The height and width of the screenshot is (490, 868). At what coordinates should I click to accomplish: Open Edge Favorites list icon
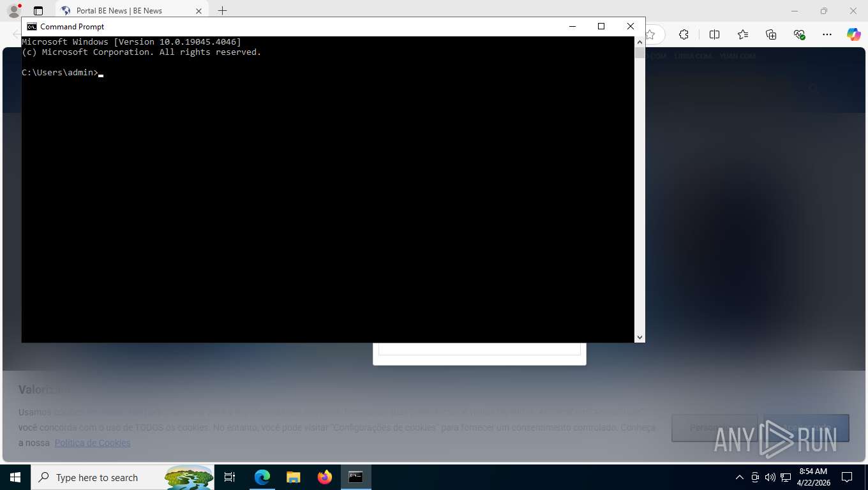(743, 34)
